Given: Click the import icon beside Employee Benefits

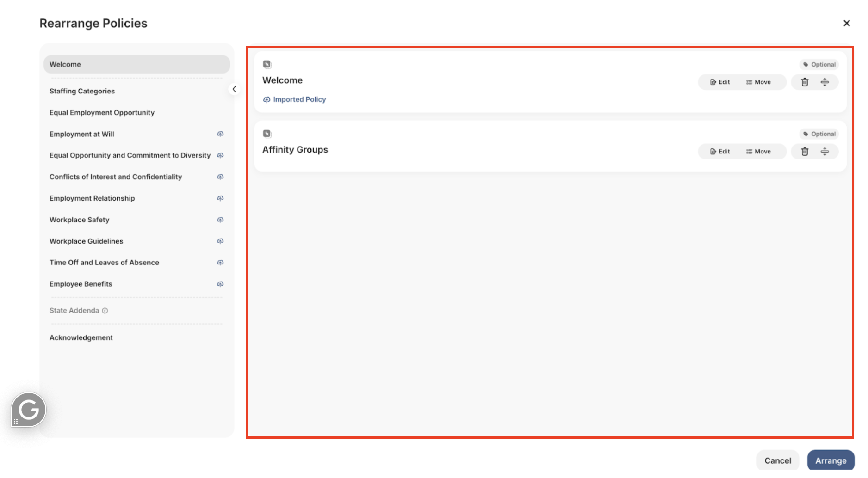Looking at the screenshot, I should tap(220, 284).
